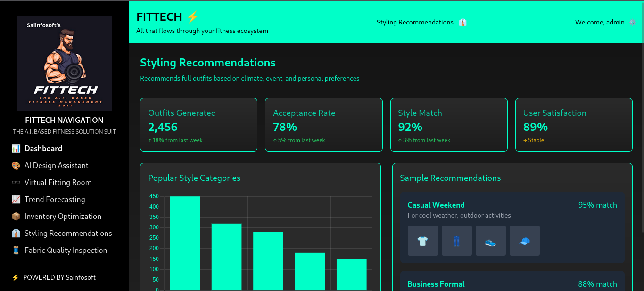Click the Dashboard chart icon in sidebar
This screenshot has height=291, width=644.
click(16, 149)
